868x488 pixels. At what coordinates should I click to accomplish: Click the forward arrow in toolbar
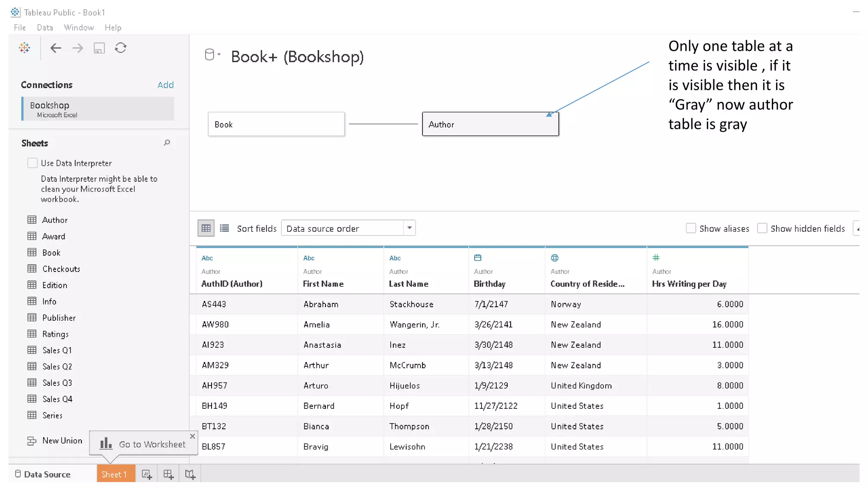(x=78, y=48)
